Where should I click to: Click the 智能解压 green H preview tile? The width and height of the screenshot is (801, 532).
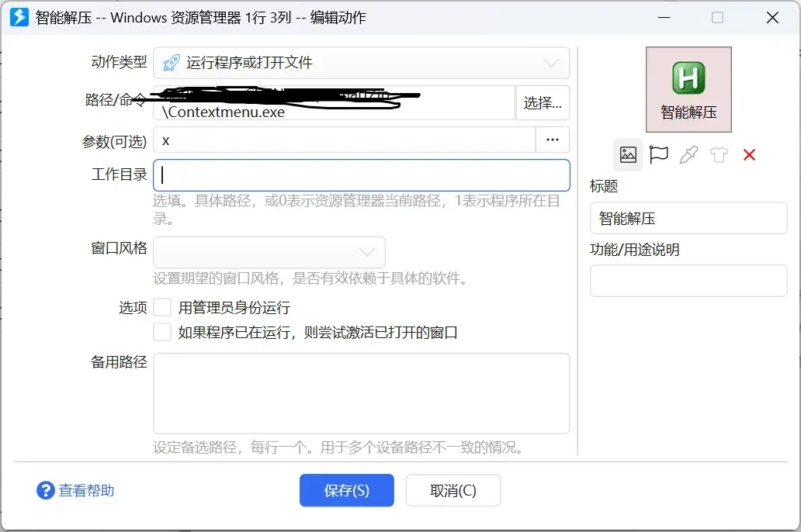pos(688,89)
